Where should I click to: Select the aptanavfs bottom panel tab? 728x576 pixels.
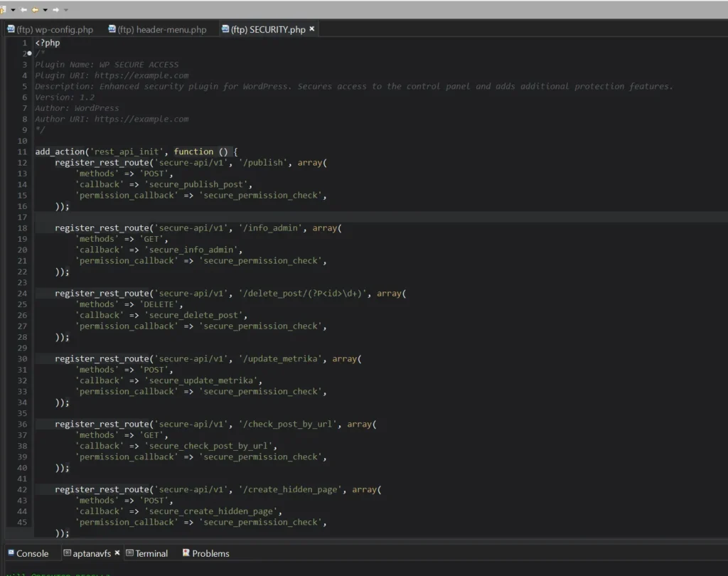pos(92,553)
